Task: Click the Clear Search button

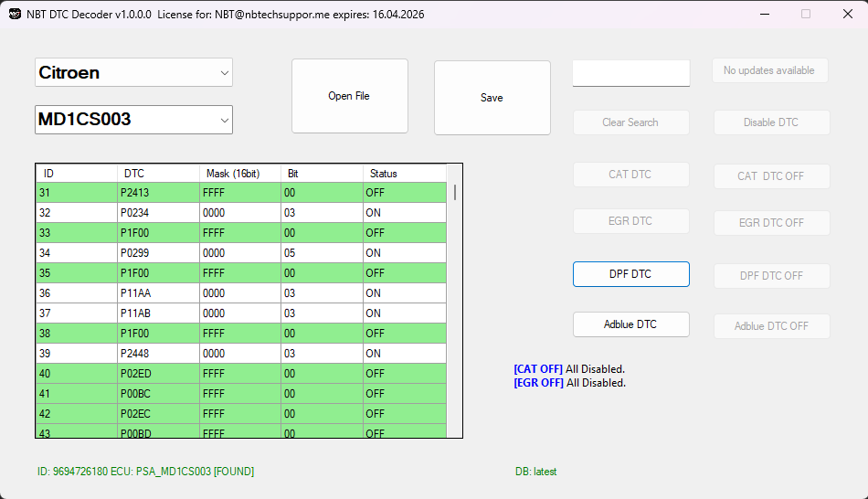Action: point(631,122)
